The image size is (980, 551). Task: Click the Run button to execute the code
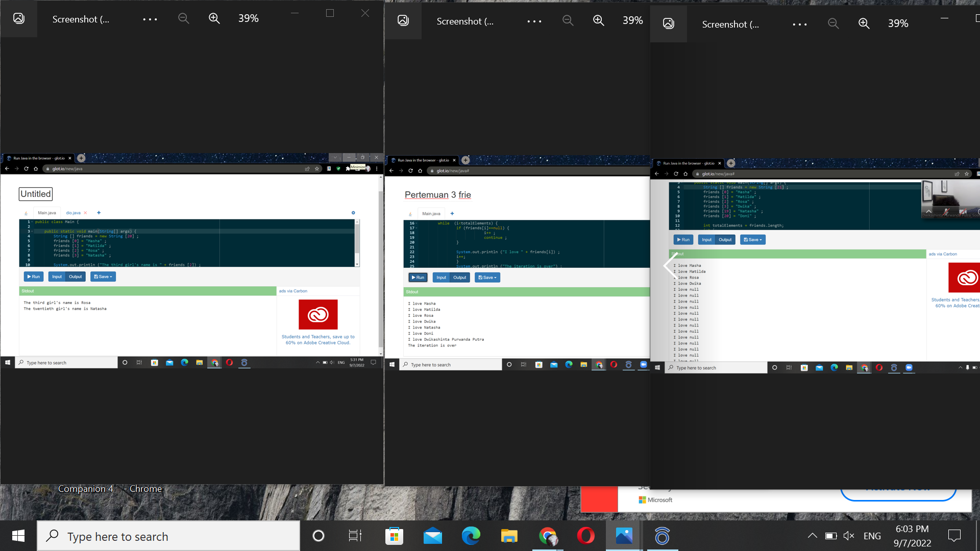(x=33, y=276)
